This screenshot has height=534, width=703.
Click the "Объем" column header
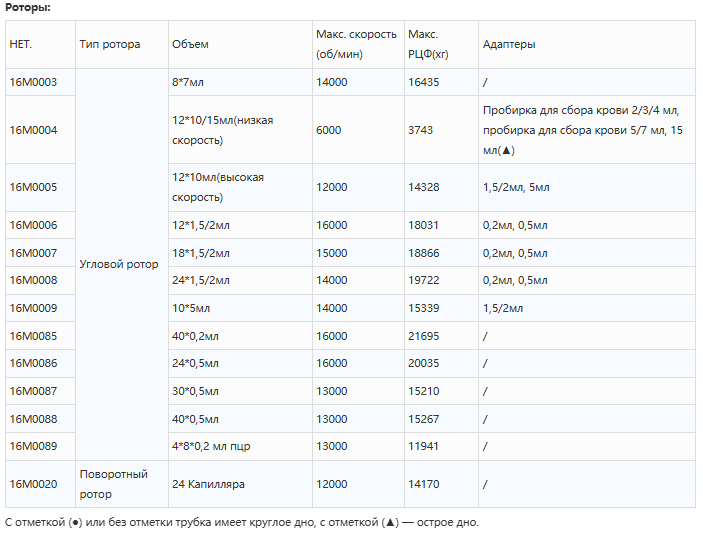click(x=190, y=44)
